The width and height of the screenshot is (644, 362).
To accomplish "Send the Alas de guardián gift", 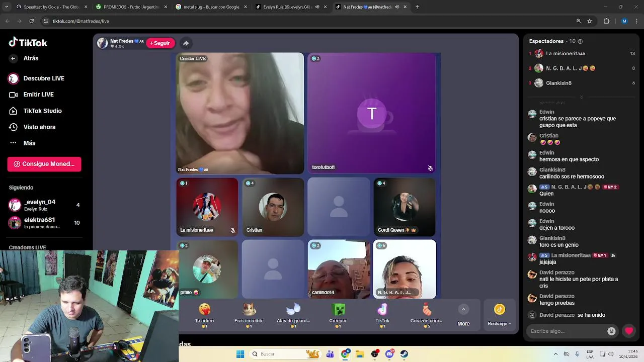I will (293, 315).
